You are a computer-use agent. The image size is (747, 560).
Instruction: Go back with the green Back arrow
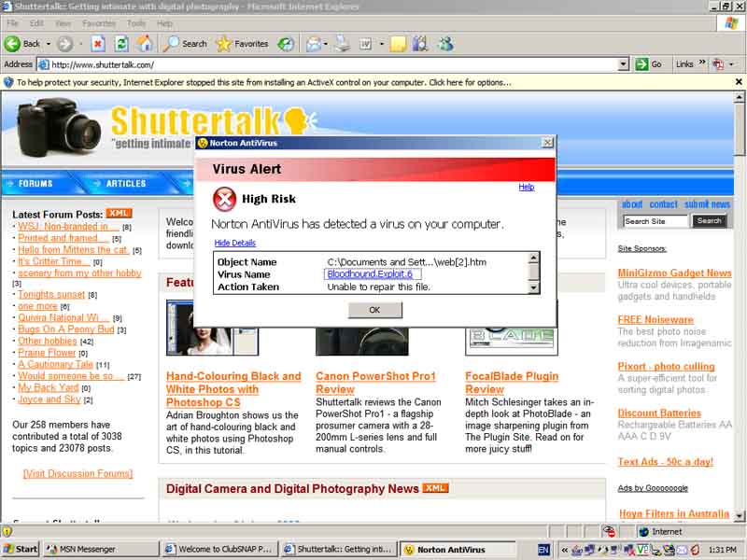(x=12, y=44)
